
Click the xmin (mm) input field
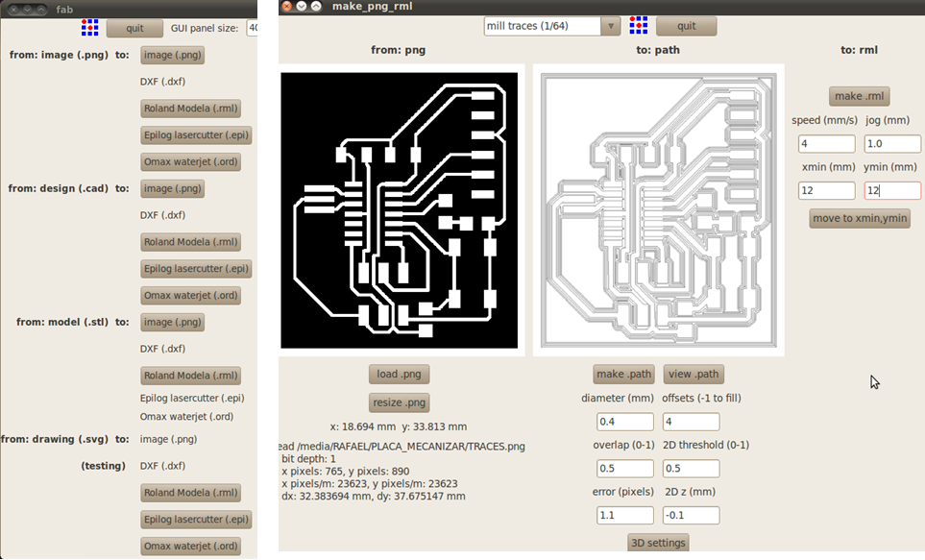tap(826, 190)
